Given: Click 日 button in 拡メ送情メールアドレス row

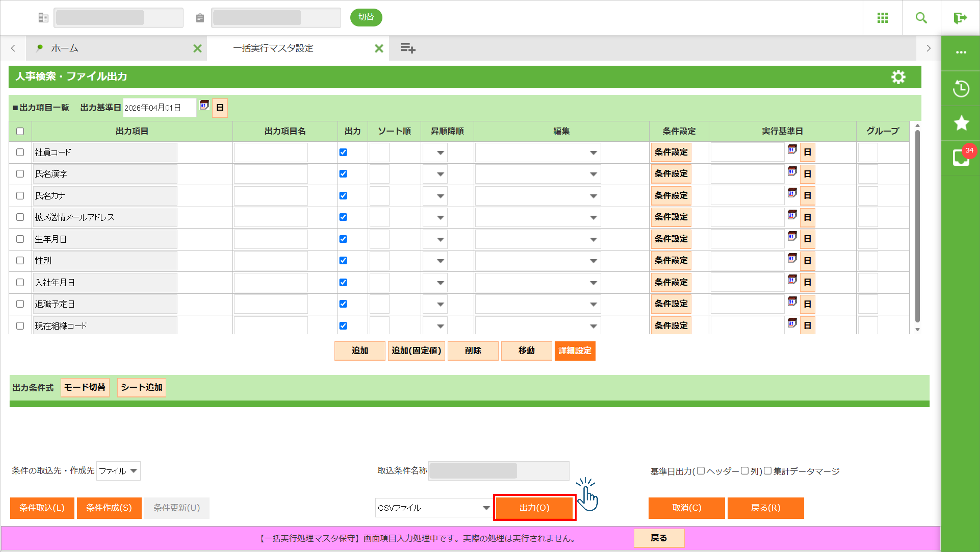Looking at the screenshot, I should click(x=807, y=217).
